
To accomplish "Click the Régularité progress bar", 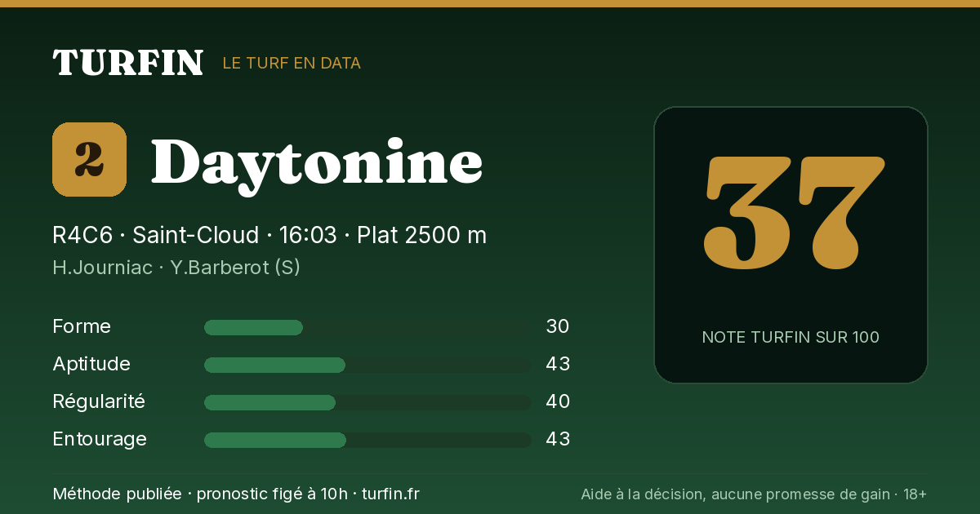I will click(x=367, y=402).
